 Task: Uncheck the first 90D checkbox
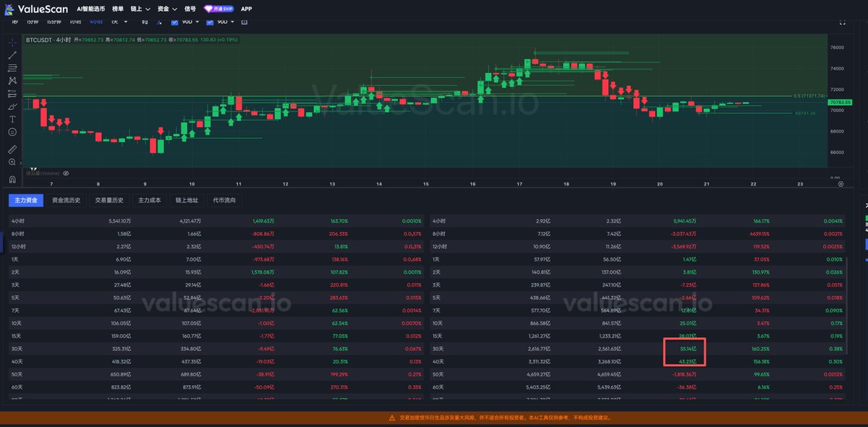click(175, 22)
